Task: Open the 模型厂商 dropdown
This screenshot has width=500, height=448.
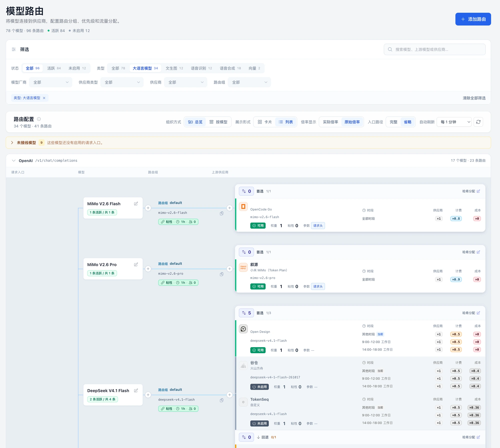Action: pos(51,82)
